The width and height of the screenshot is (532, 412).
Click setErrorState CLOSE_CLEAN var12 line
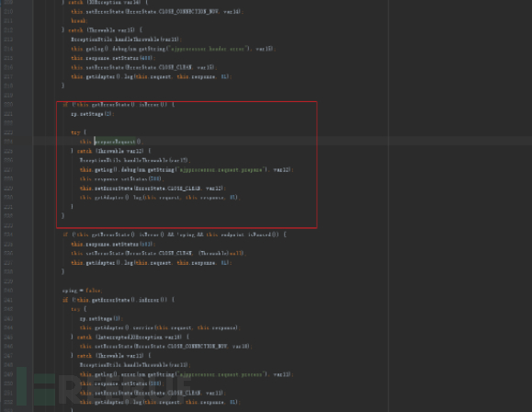coord(153,189)
